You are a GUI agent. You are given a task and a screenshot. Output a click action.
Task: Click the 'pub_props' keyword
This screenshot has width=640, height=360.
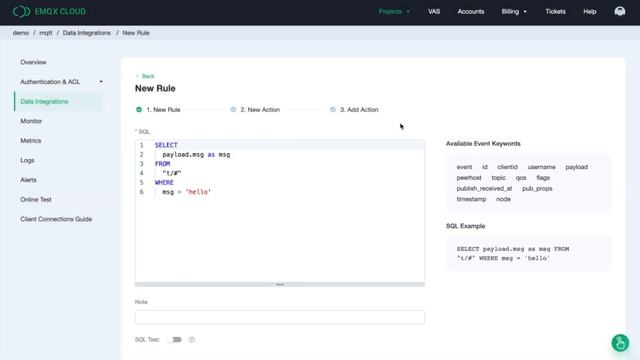coord(537,189)
